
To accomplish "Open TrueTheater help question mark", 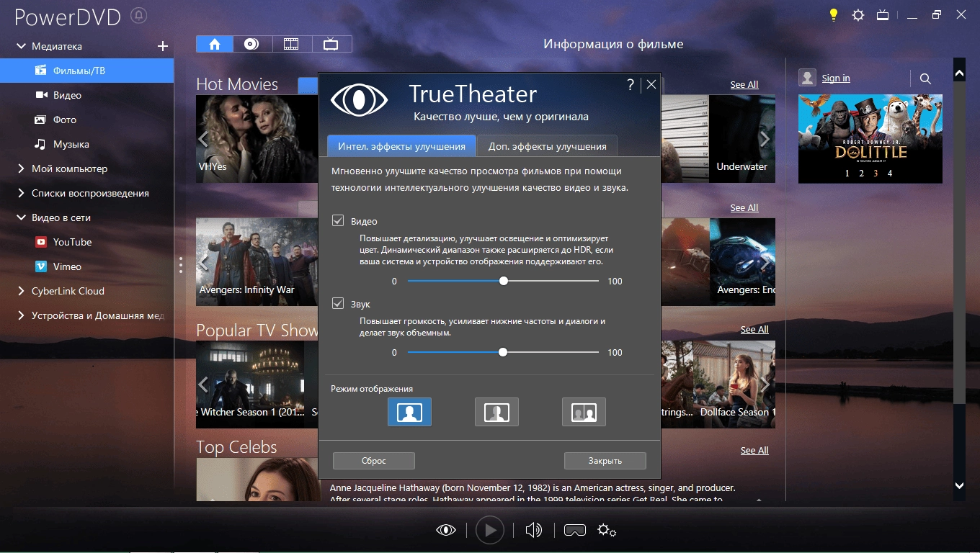I will coord(631,84).
